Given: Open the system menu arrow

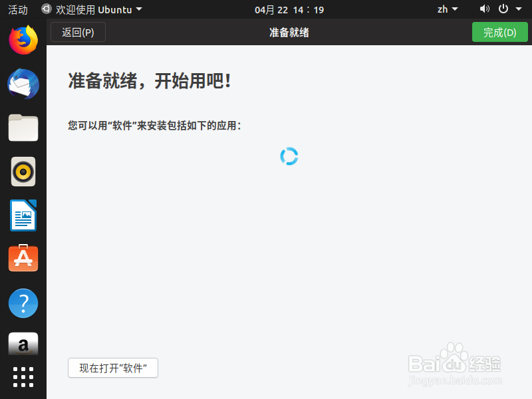Looking at the screenshot, I should [519, 9].
